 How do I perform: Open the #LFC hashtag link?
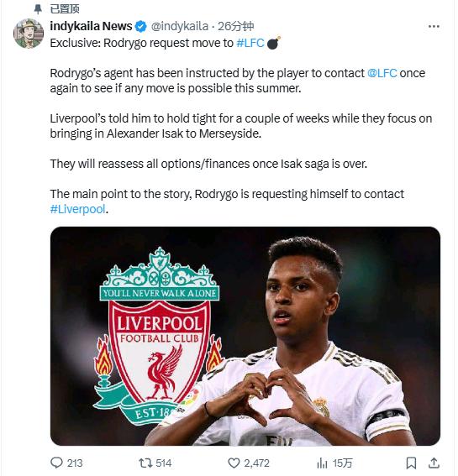click(250, 43)
